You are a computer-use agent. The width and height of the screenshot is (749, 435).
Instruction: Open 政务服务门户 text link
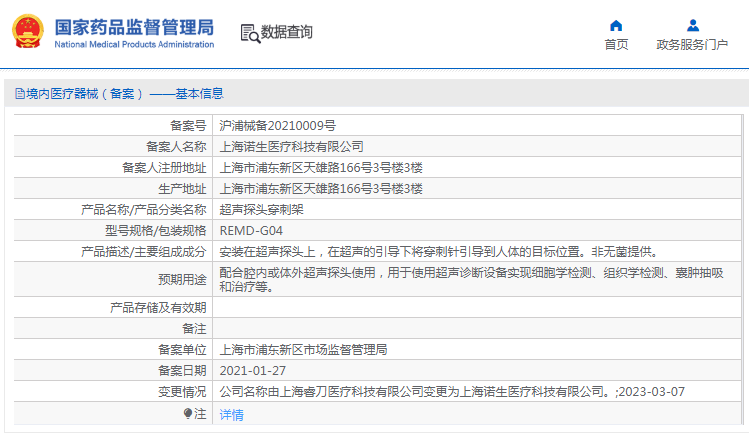[692, 44]
